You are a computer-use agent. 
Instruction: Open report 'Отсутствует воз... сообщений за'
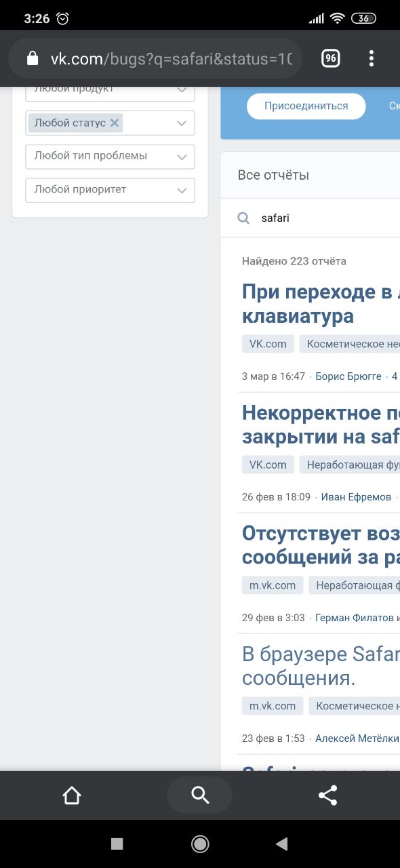click(x=321, y=545)
